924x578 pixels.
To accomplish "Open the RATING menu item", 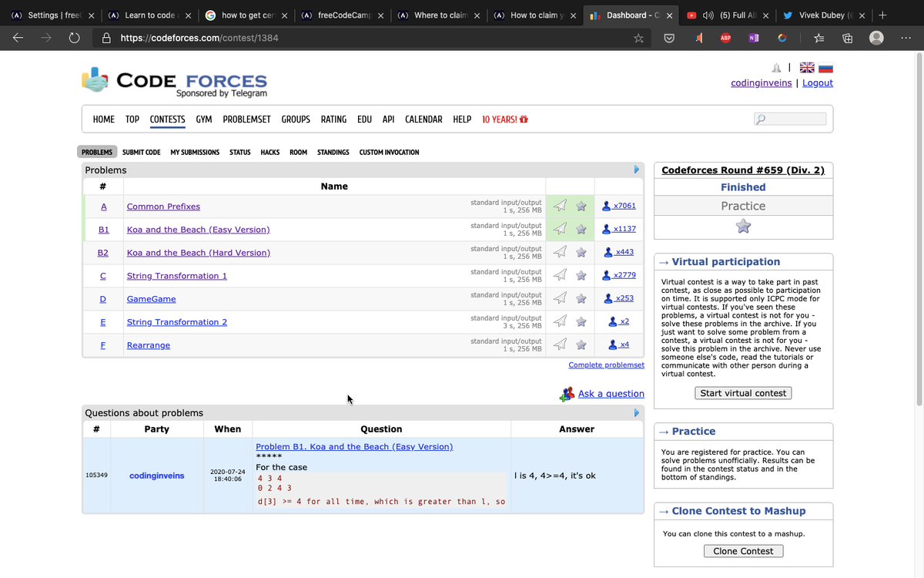I will (333, 119).
